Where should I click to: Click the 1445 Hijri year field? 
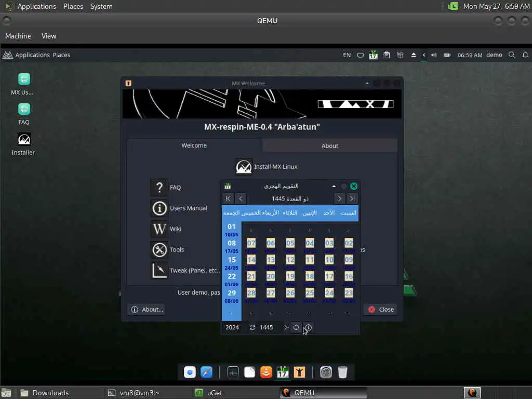270,327
